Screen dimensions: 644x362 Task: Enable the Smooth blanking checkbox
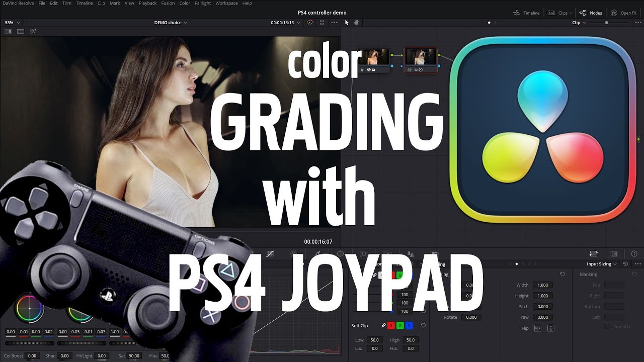point(607,327)
